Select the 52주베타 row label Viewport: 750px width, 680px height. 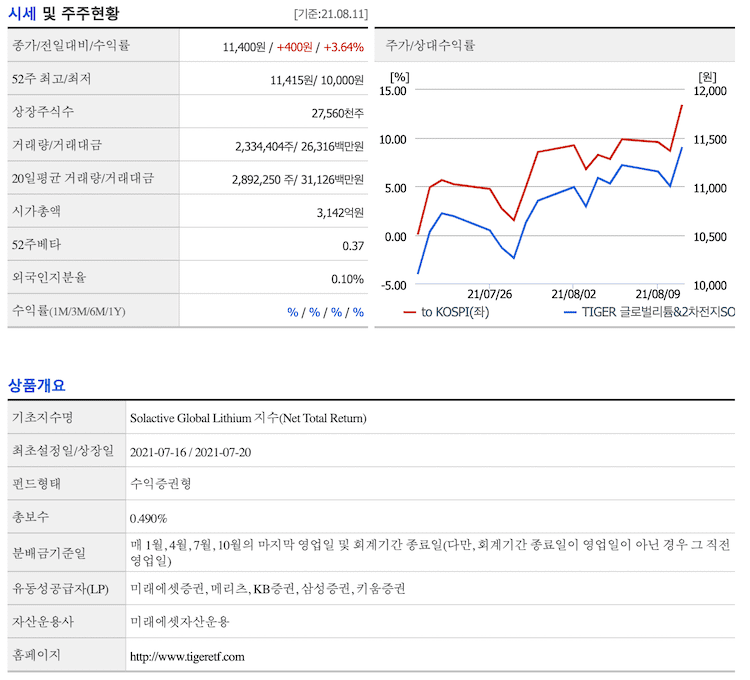click(x=36, y=244)
